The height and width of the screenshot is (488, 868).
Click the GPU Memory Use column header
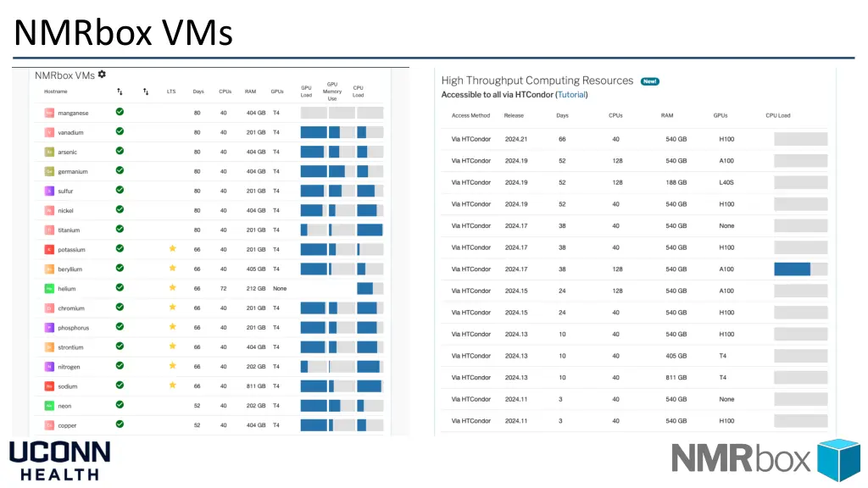pos(332,91)
